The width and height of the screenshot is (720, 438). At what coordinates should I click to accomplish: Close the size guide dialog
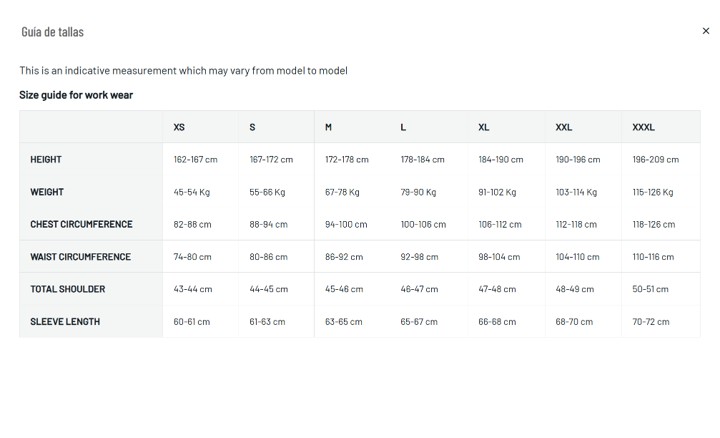click(706, 31)
